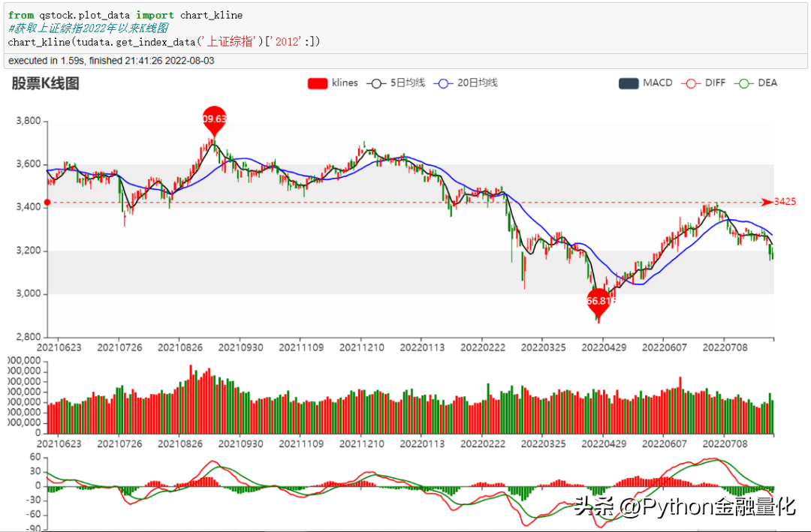
Task: Toggle the 20日均线 legend item
Action: pyautogui.click(x=466, y=83)
